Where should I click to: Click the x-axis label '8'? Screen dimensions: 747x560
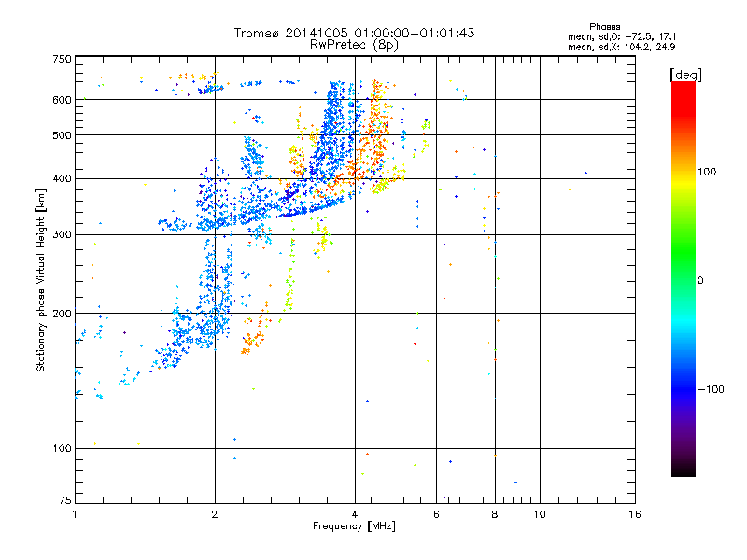pyautogui.click(x=495, y=514)
